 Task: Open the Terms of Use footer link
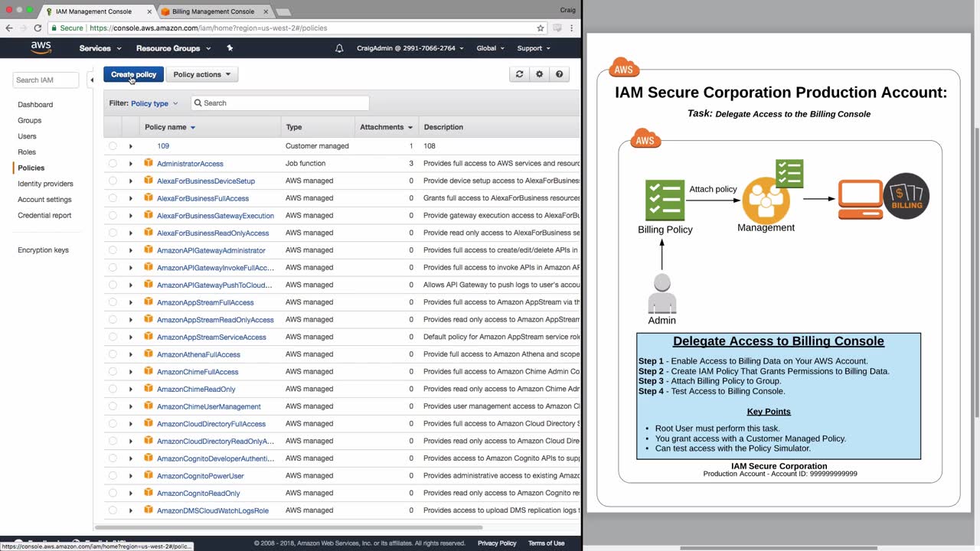pos(546,543)
